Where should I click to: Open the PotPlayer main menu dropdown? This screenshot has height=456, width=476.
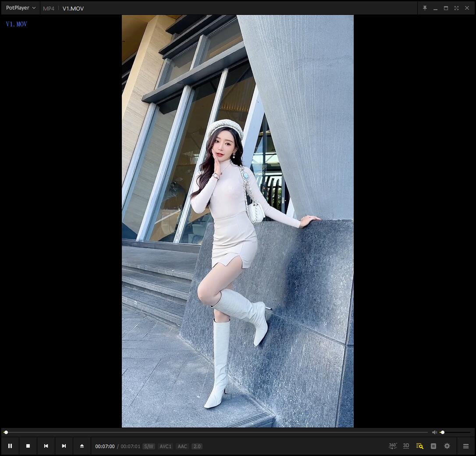coord(21,8)
